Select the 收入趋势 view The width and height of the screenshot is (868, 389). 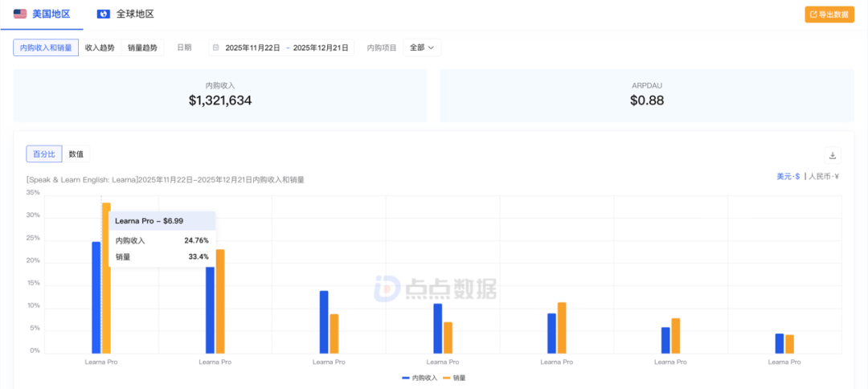click(100, 47)
